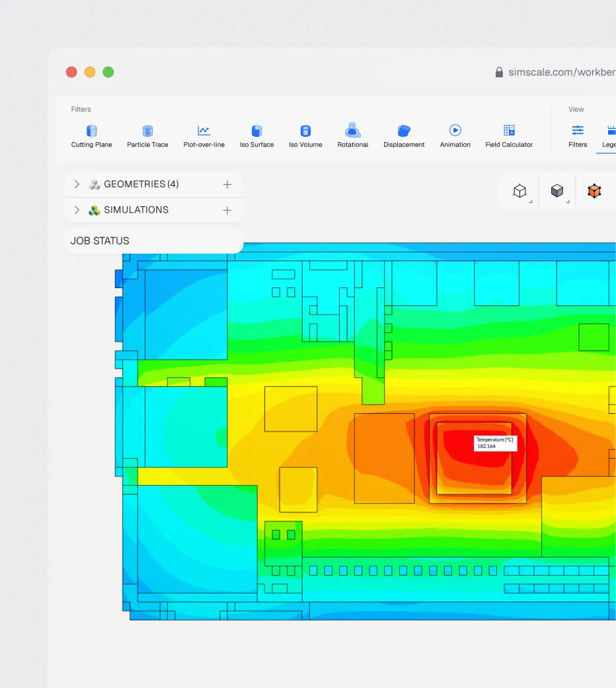Switch to solid shaded cube view
This screenshot has height=688, width=616.
(557, 191)
